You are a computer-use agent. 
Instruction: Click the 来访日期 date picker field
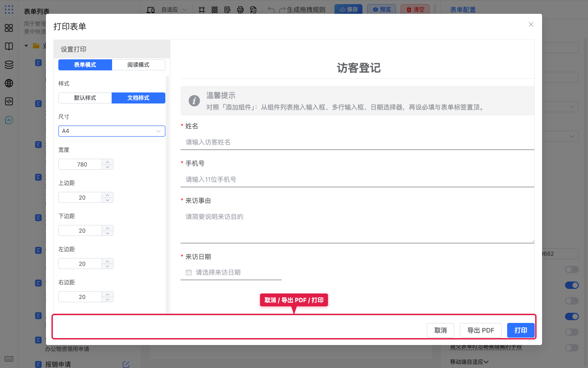point(231,272)
